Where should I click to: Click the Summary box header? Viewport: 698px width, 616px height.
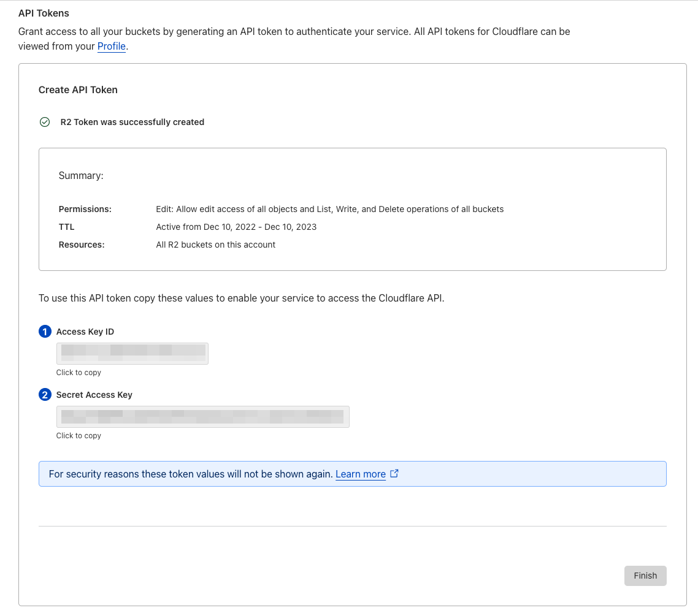80,175
